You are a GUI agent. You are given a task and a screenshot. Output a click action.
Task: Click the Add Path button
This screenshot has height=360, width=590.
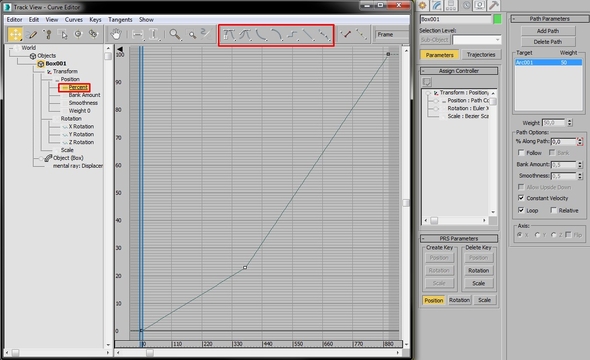pos(548,31)
